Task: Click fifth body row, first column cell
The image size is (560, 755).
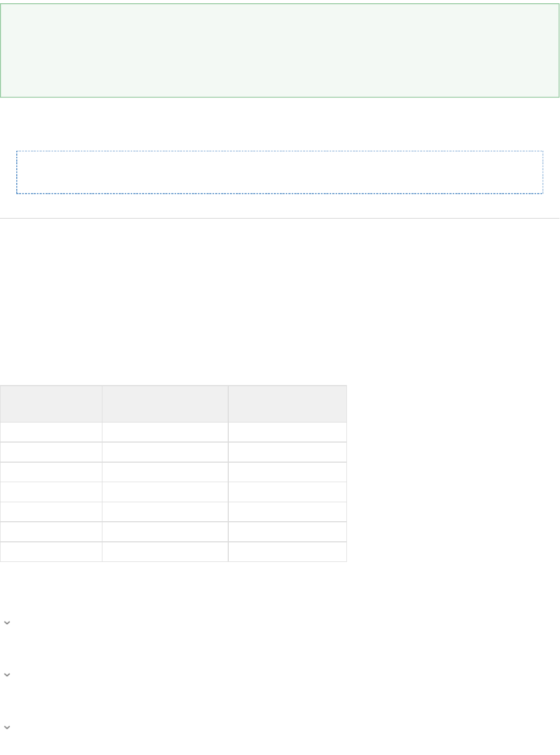Action: [x=51, y=511]
